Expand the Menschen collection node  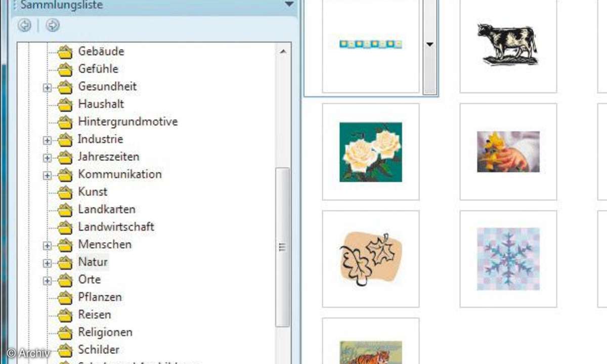point(48,246)
